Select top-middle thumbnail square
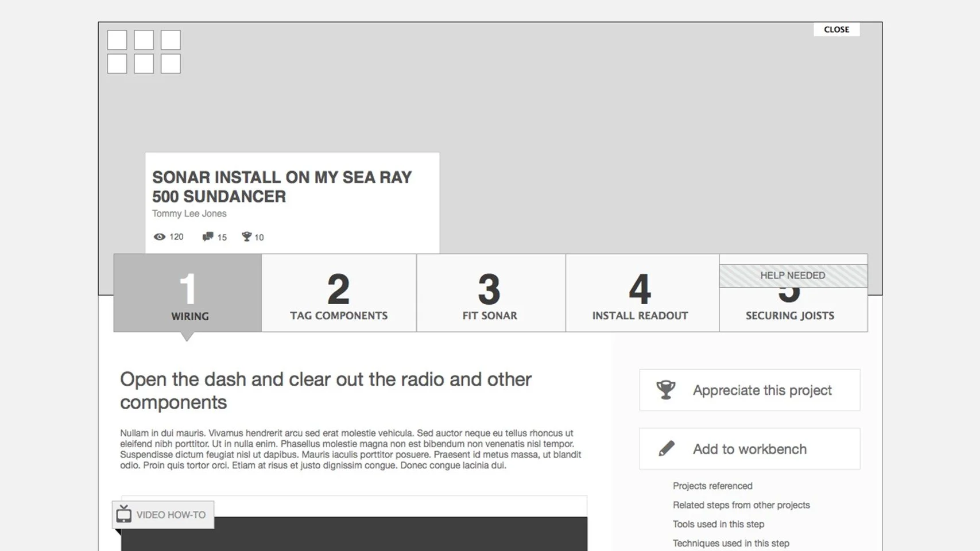Screen dimensions: 980x551 pyautogui.click(x=144, y=40)
